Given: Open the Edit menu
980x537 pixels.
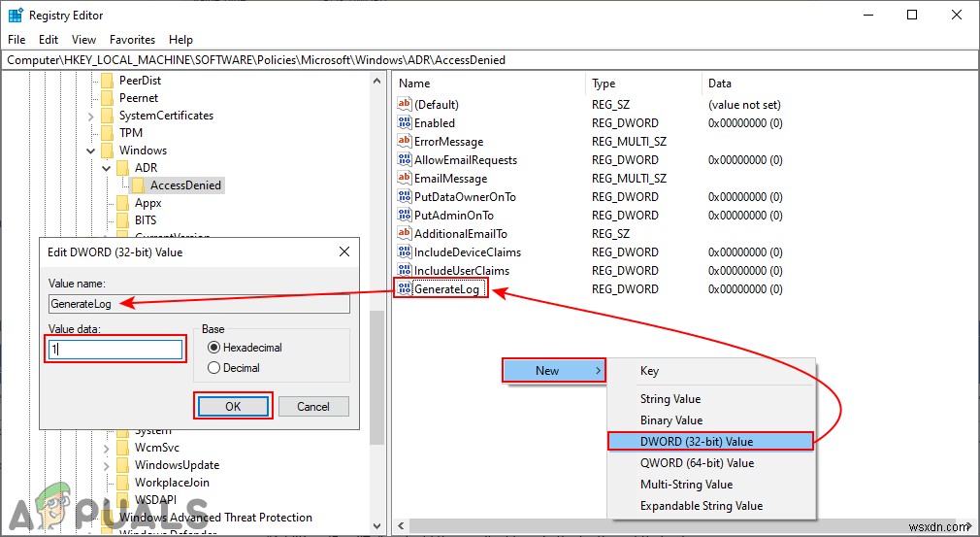Looking at the screenshot, I should [x=49, y=40].
